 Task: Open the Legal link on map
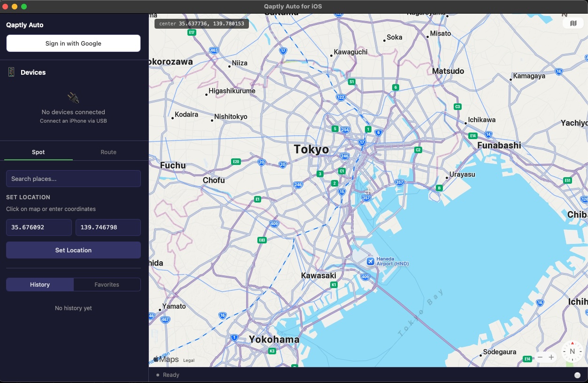189,360
